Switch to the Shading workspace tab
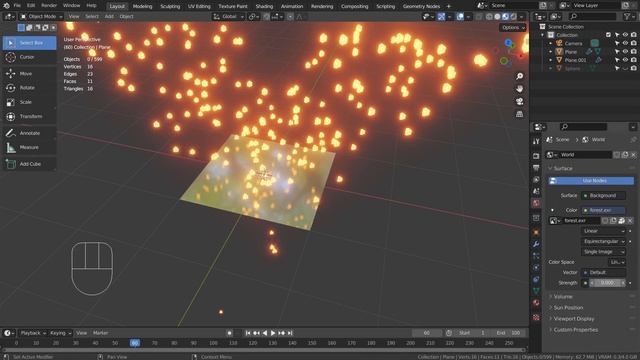640x360 pixels. (x=264, y=6)
